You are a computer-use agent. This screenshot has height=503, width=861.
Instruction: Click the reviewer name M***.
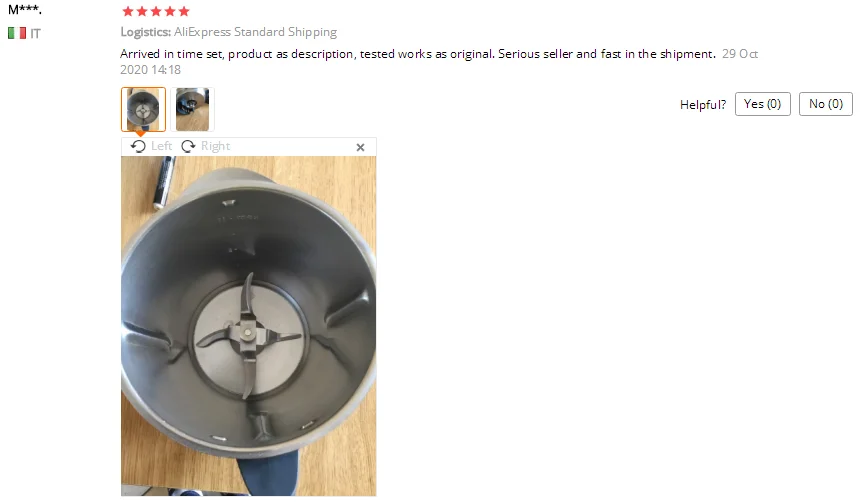pos(25,9)
